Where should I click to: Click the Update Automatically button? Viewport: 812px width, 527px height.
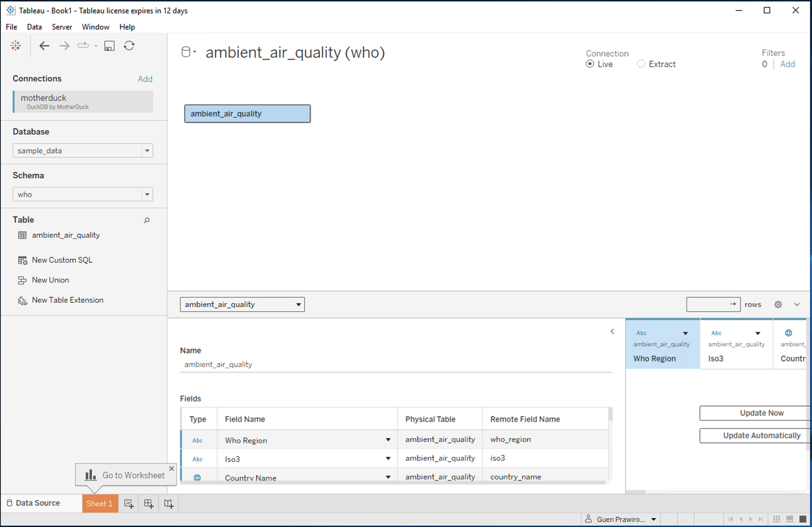pos(755,436)
